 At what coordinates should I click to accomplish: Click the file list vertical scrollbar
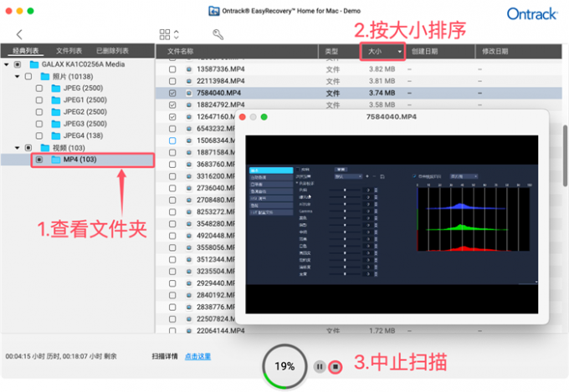(565, 156)
